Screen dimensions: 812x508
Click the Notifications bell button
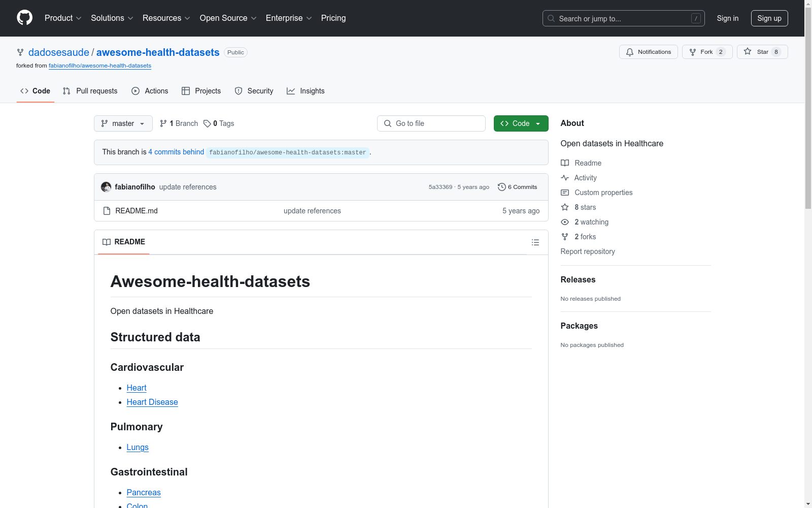pyautogui.click(x=648, y=52)
